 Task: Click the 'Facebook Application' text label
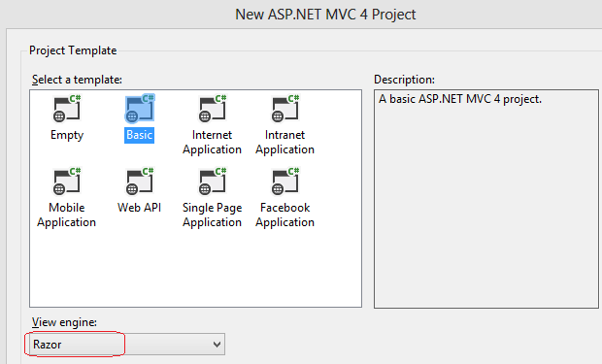coord(284,215)
